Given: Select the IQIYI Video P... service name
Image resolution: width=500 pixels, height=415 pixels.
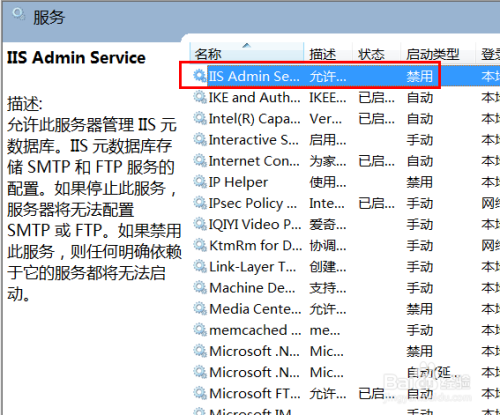Looking at the screenshot, I should [255, 224].
